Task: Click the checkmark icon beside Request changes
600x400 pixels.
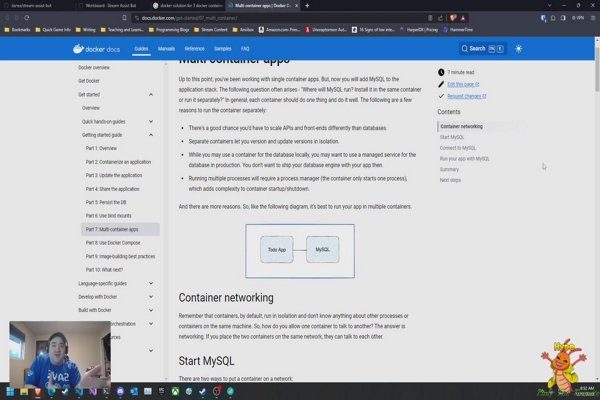Action: tap(441, 96)
